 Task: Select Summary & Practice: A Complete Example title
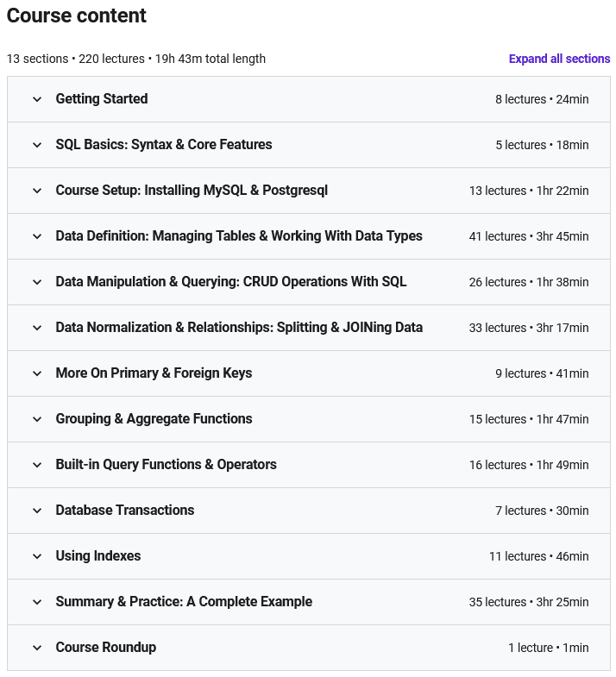click(184, 602)
